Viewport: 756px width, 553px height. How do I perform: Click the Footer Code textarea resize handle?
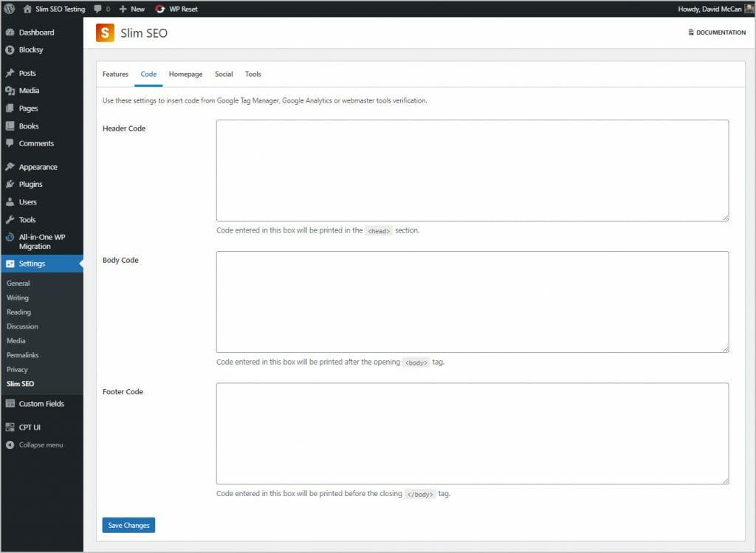click(x=726, y=481)
